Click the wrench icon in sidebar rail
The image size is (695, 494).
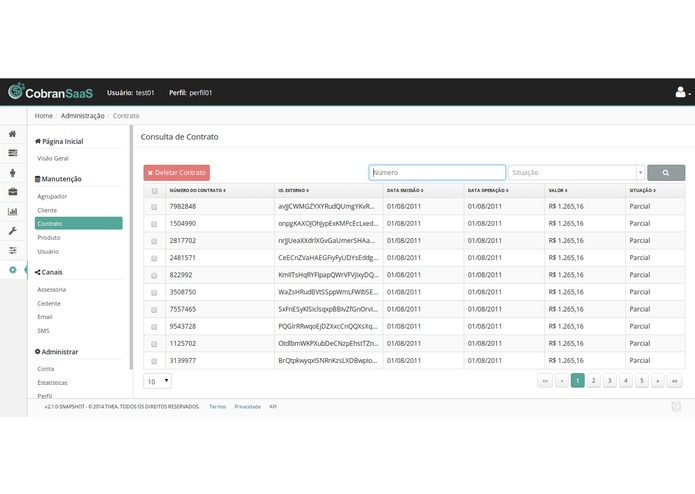click(12, 231)
